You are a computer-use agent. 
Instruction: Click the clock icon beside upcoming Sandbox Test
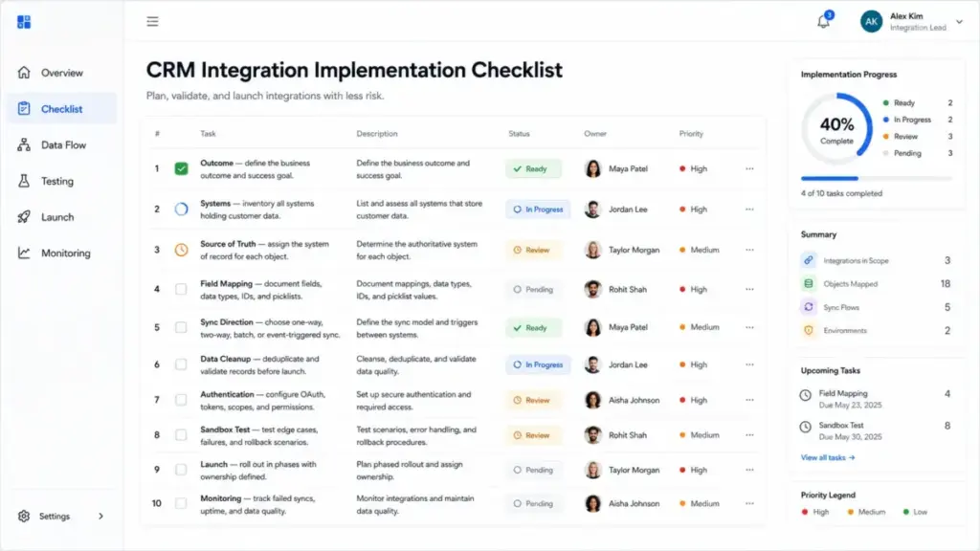click(x=806, y=427)
